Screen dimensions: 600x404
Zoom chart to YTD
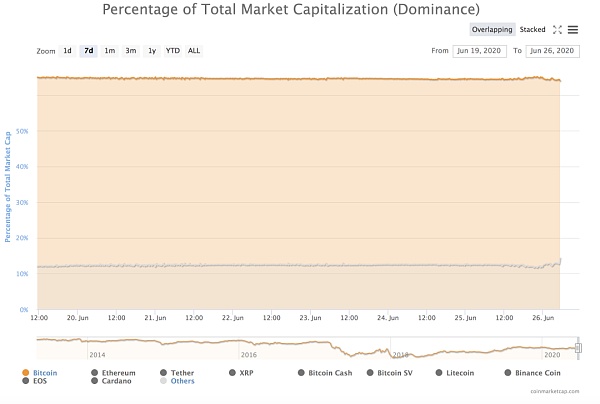click(172, 50)
